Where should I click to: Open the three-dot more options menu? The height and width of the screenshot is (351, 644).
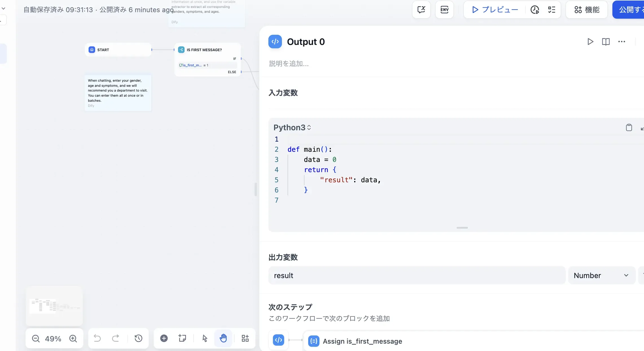click(621, 42)
